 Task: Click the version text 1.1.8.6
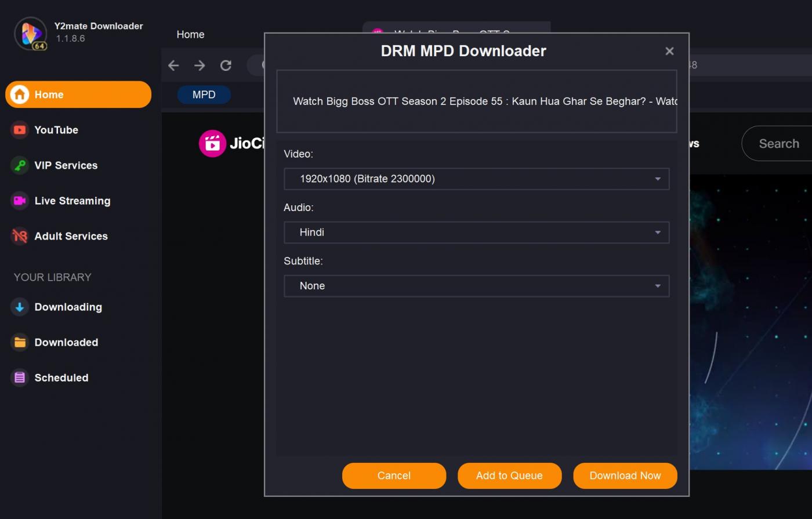click(71, 38)
